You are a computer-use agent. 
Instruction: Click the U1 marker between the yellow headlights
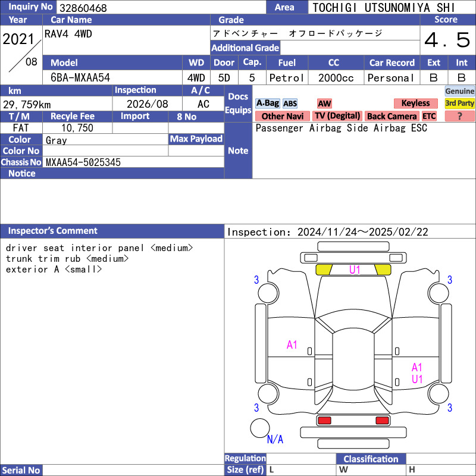(x=355, y=270)
